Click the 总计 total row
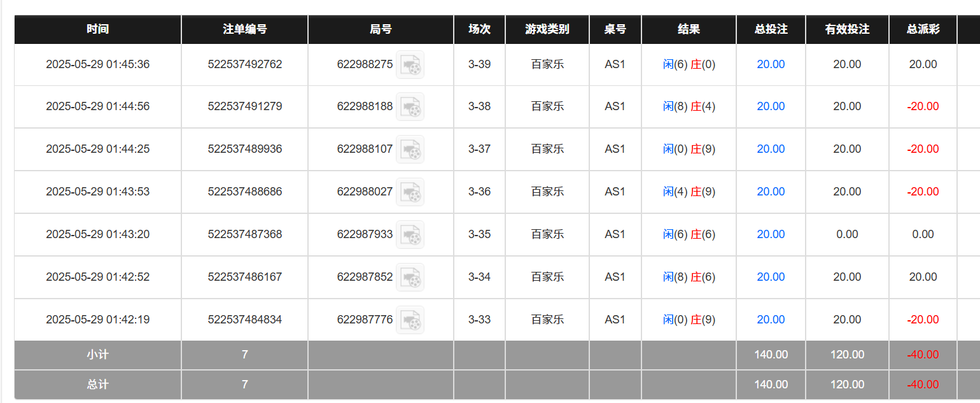Viewport: 980px width, 403px height. click(x=97, y=385)
